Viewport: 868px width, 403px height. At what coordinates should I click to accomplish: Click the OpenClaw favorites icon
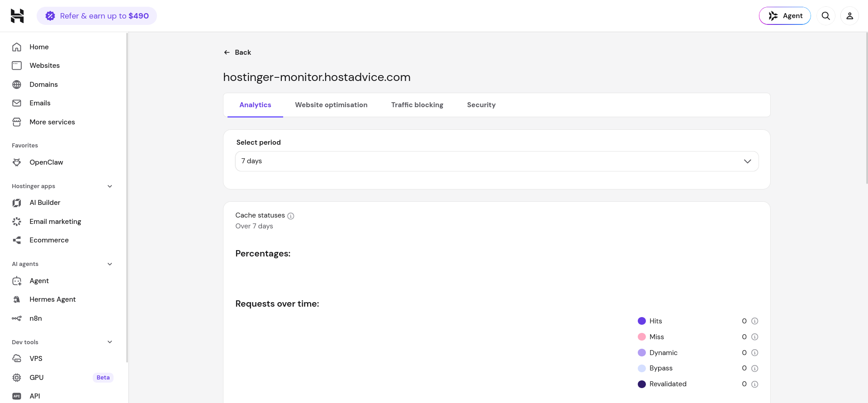(x=17, y=162)
